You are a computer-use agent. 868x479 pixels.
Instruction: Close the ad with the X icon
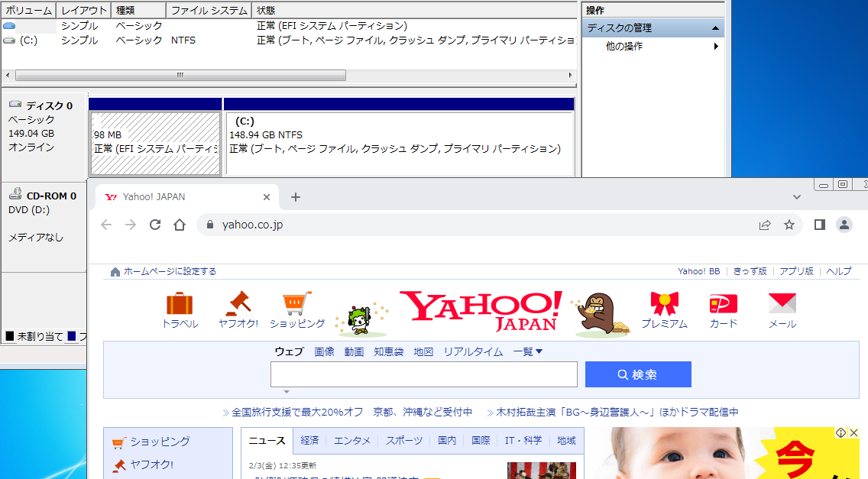click(853, 433)
